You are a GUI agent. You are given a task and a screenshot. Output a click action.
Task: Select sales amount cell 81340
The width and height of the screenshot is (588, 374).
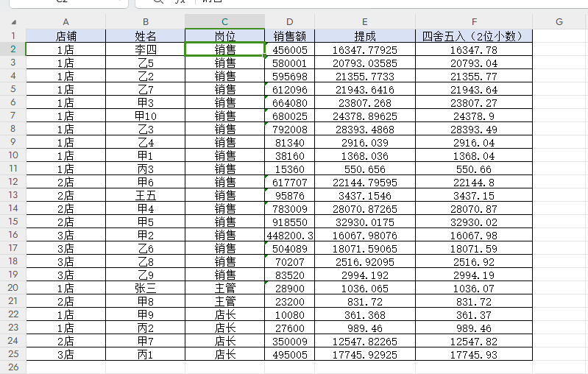[x=289, y=142]
